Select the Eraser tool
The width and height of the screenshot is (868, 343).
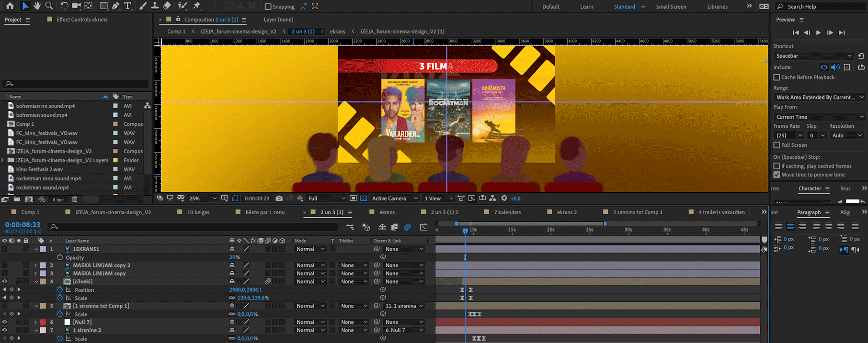167,6
